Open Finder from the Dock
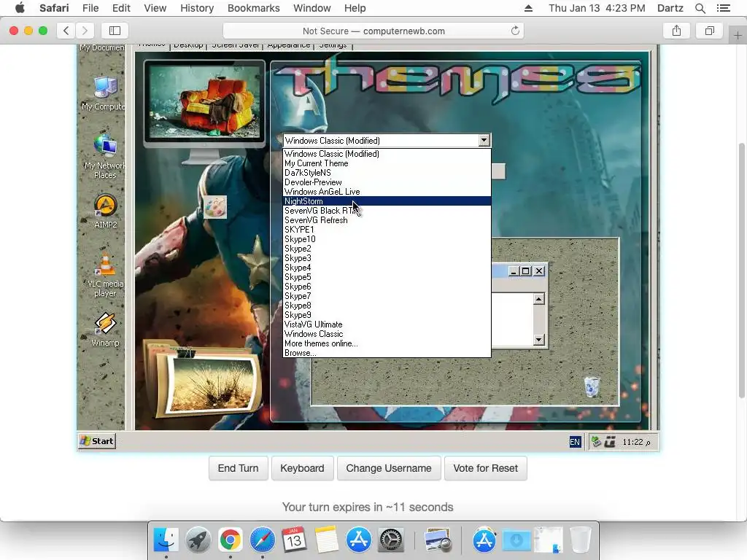Viewport: 747px width, 560px height. (166, 540)
